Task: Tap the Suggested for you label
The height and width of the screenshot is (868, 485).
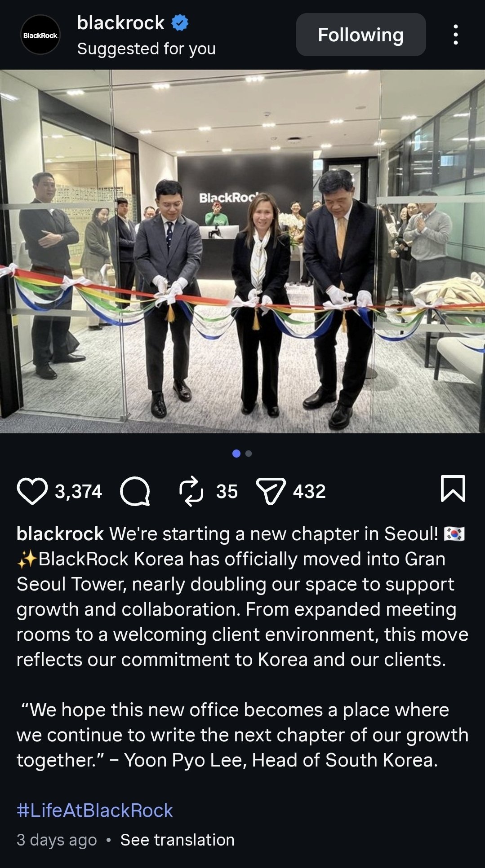Action: 146,48
